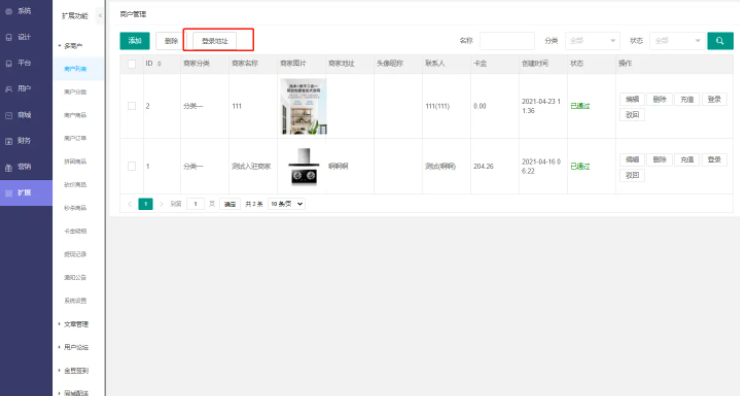The width and height of the screenshot is (740, 396).
Task: Expand the 文章管理 menu group
Action: [76, 324]
